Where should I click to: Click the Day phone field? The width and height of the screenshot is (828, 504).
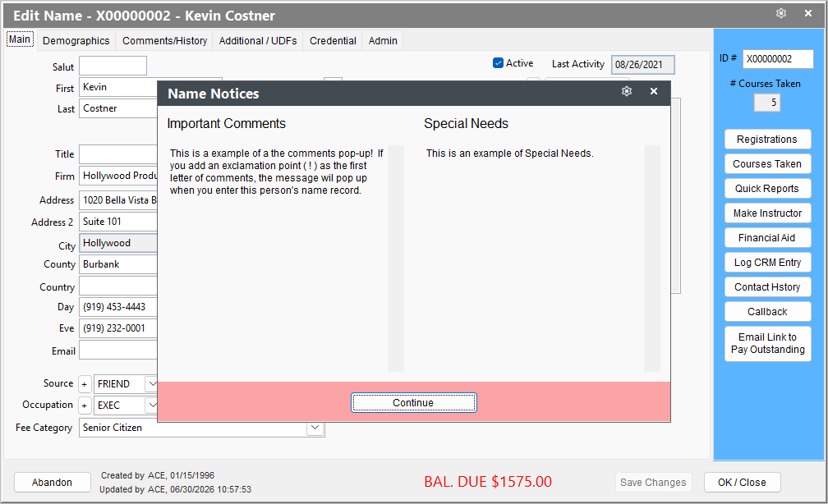pos(118,307)
